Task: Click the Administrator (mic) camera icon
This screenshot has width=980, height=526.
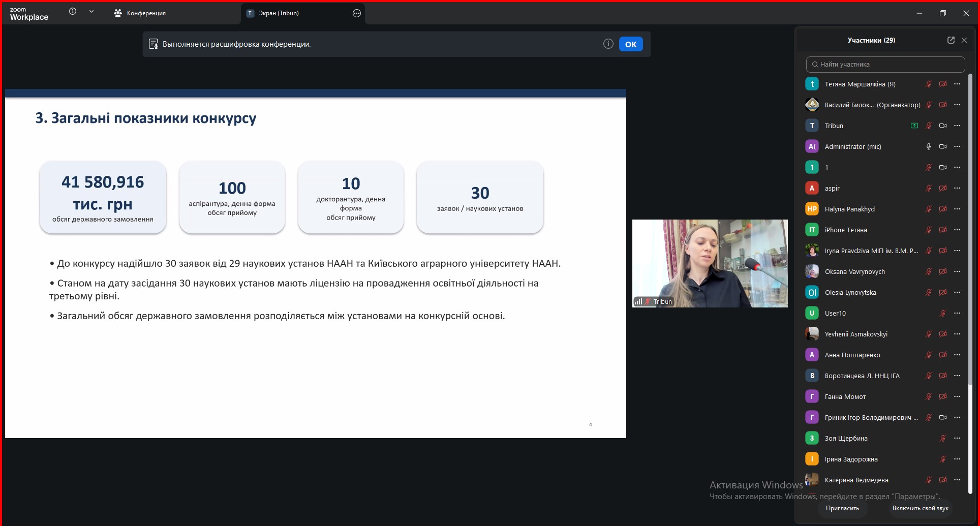Action: coord(943,146)
